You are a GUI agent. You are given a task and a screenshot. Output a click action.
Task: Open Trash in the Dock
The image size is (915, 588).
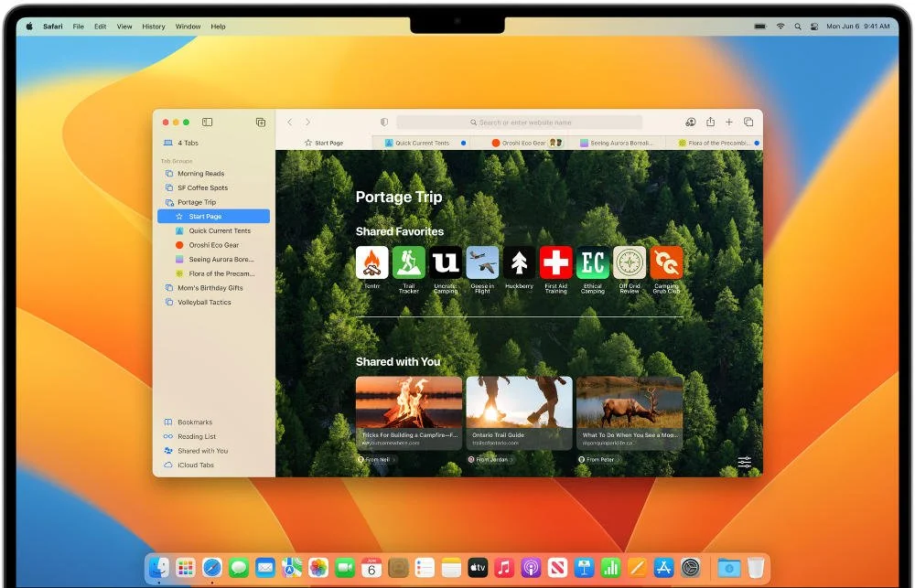click(756, 567)
